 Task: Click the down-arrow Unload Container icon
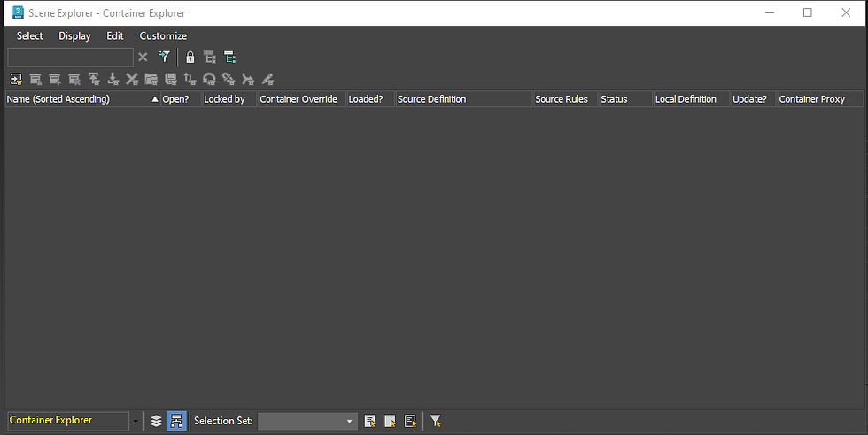pyautogui.click(x=113, y=79)
